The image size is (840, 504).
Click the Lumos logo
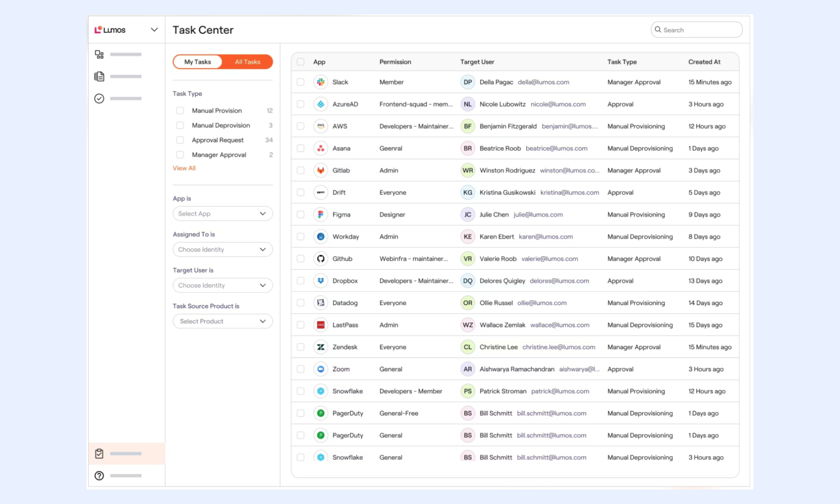[x=110, y=30]
